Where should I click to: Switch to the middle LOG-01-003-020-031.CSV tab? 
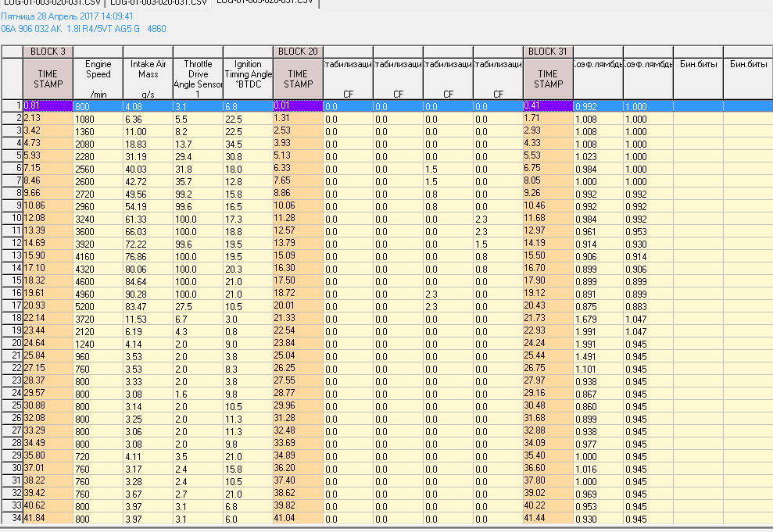click(x=157, y=3)
